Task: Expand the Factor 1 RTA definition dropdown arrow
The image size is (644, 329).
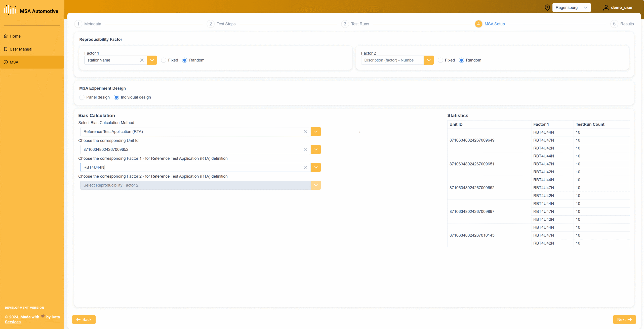Action: click(x=316, y=168)
